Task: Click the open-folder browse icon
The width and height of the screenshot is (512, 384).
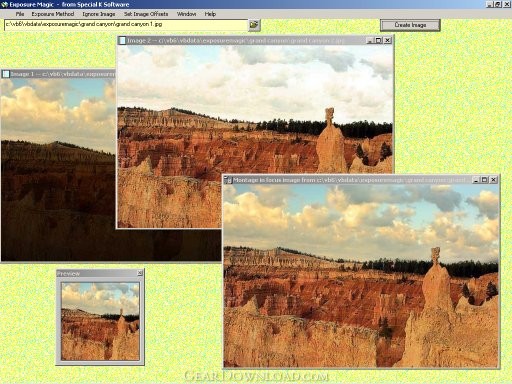Action: coord(254,25)
